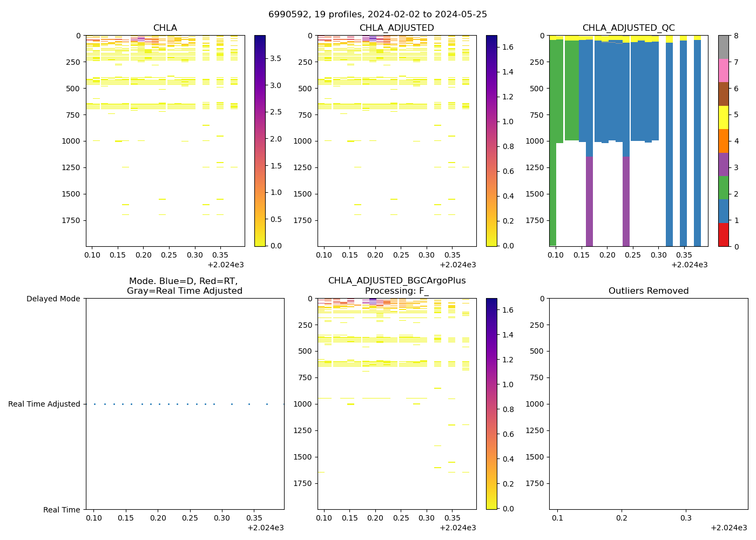
Task: Pick the orange QC flag 4 swatch
Action: (724, 141)
